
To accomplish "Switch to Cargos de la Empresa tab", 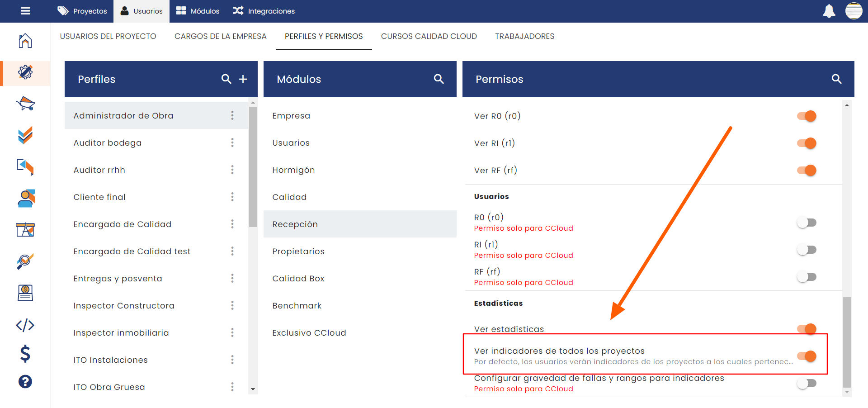I will (x=221, y=36).
